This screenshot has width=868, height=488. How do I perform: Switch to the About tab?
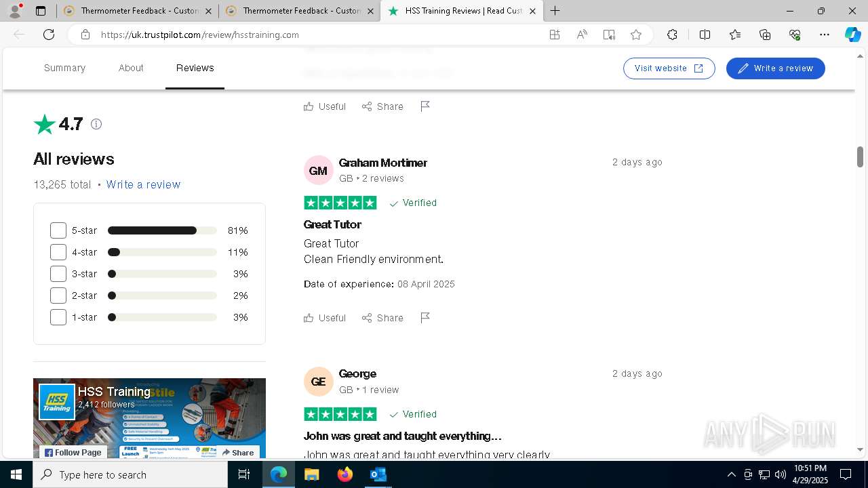click(x=131, y=68)
